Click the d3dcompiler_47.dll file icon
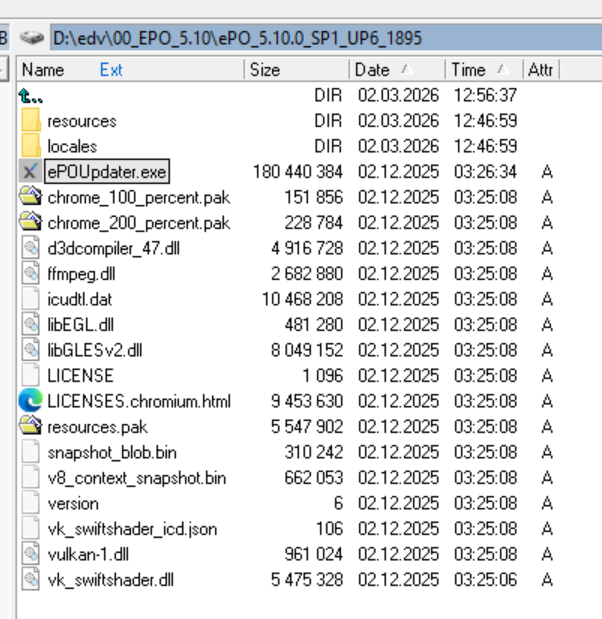The image size is (602, 619). pyautogui.click(x=30, y=248)
